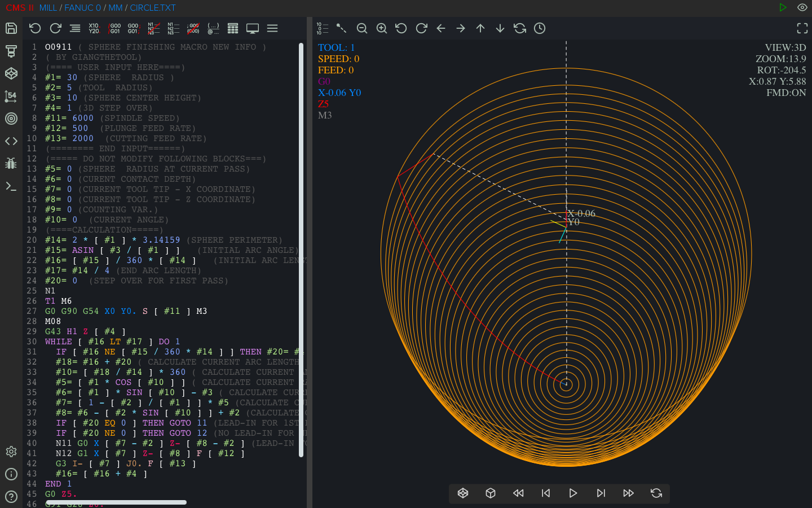Click the FANUC 0 label in title bar

pyautogui.click(x=82, y=8)
